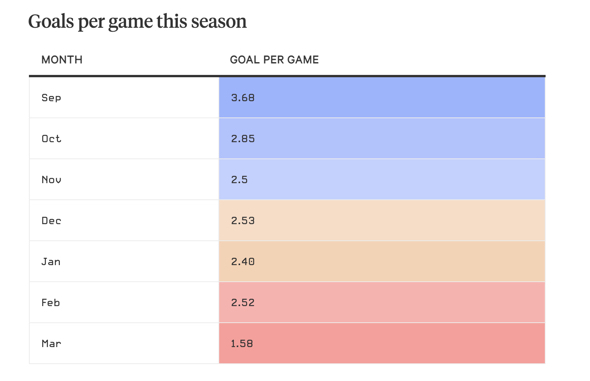Click the MONTH column header

tap(62, 60)
